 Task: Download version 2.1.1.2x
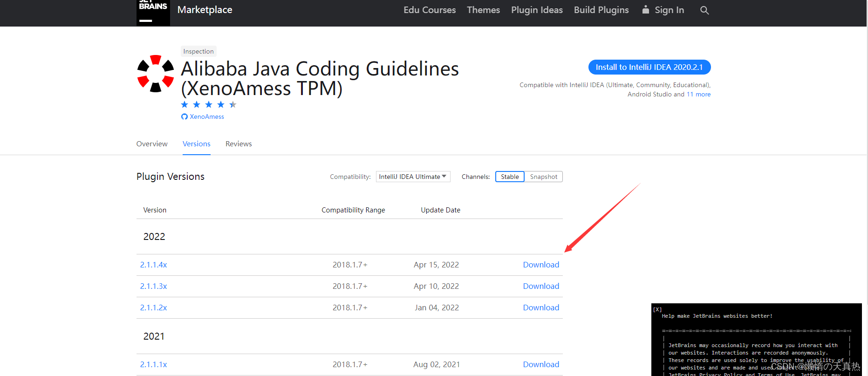point(541,308)
